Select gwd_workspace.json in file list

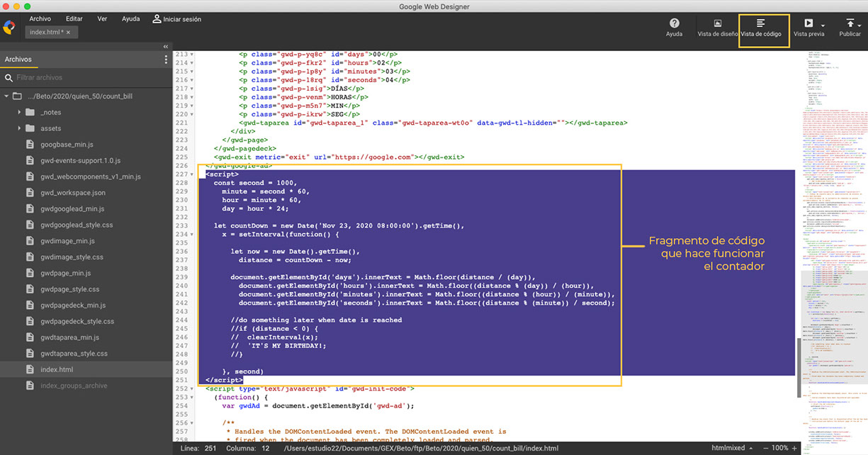(73, 193)
